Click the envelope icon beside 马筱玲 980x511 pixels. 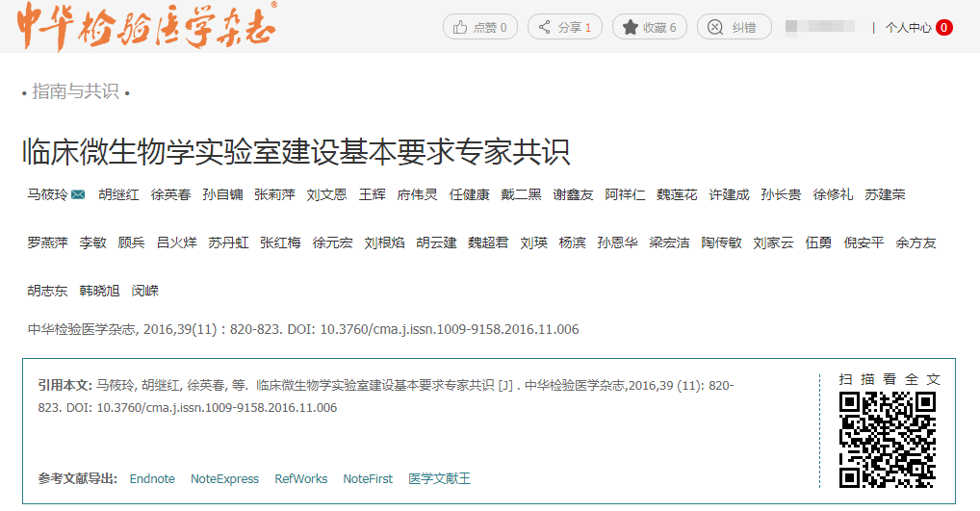[x=78, y=194]
